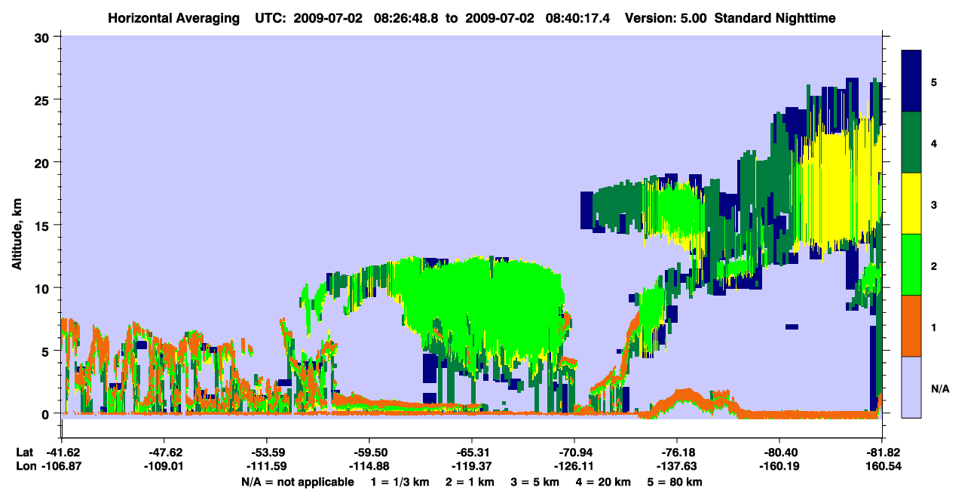Image resolution: width=980 pixels, height=503 pixels.
Task: Click the altitude tick label 10
Action: [43, 288]
